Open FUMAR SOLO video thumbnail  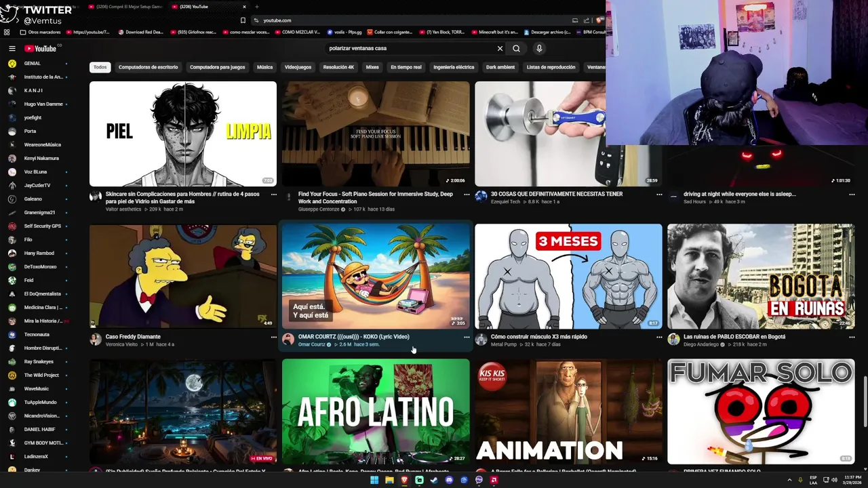click(x=761, y=411)
